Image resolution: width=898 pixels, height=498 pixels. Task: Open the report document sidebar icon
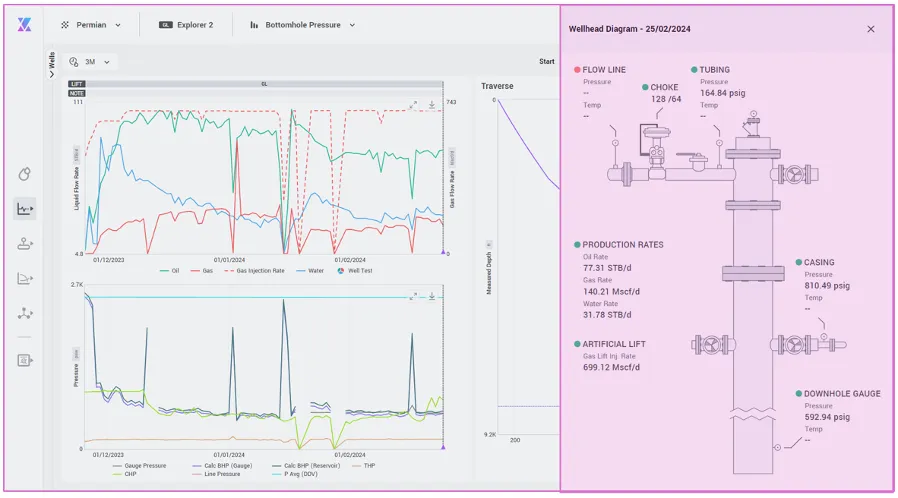25,360
